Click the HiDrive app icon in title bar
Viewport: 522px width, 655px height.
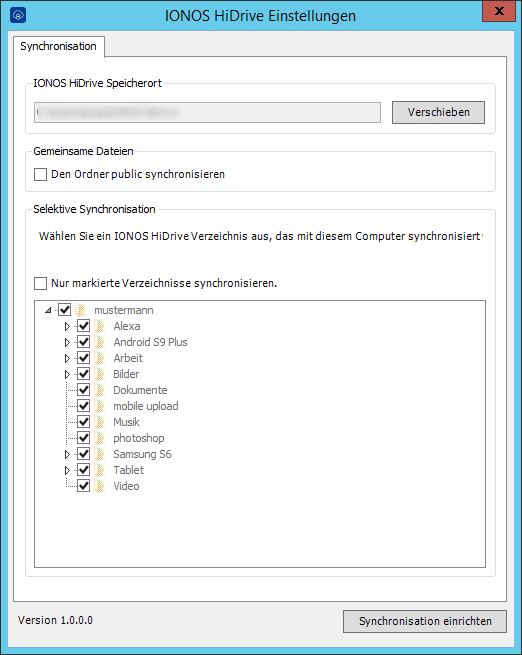pos(18,15)
